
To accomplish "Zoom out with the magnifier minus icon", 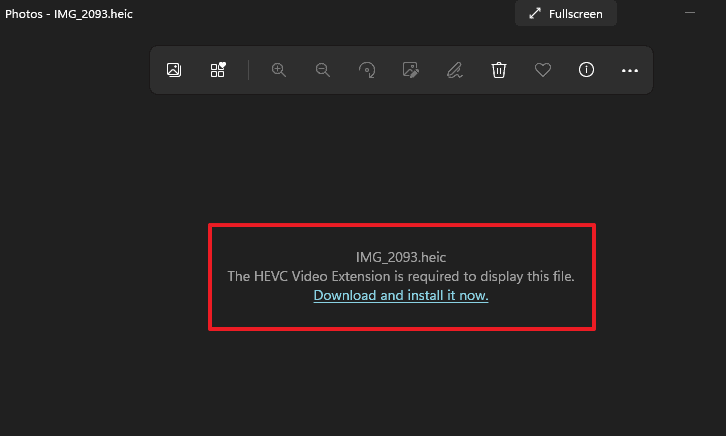I will coord(323,70).
